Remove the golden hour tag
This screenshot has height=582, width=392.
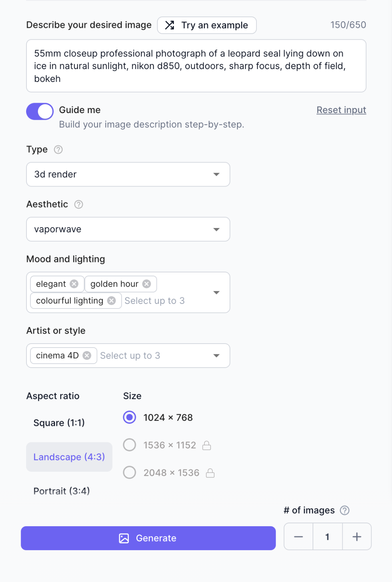click(147, 284)
